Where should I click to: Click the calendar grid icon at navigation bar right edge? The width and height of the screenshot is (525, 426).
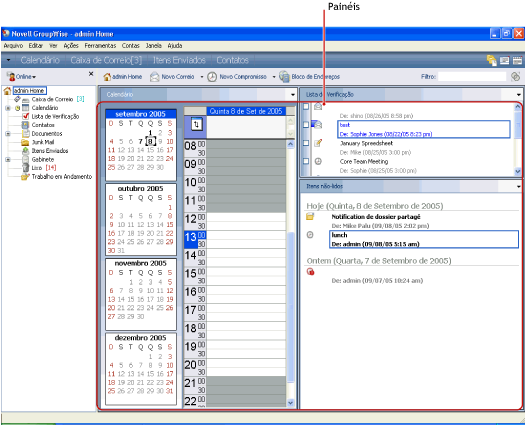point(517,60)
